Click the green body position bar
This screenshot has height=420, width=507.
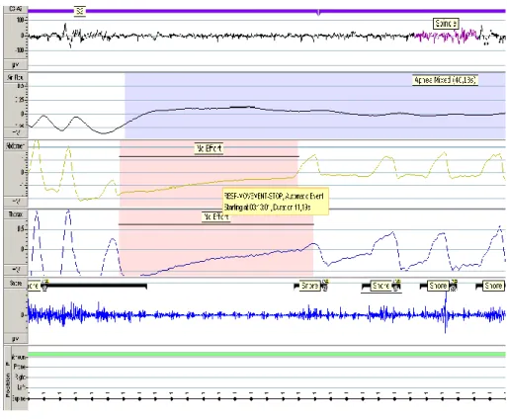pos(267,354)
